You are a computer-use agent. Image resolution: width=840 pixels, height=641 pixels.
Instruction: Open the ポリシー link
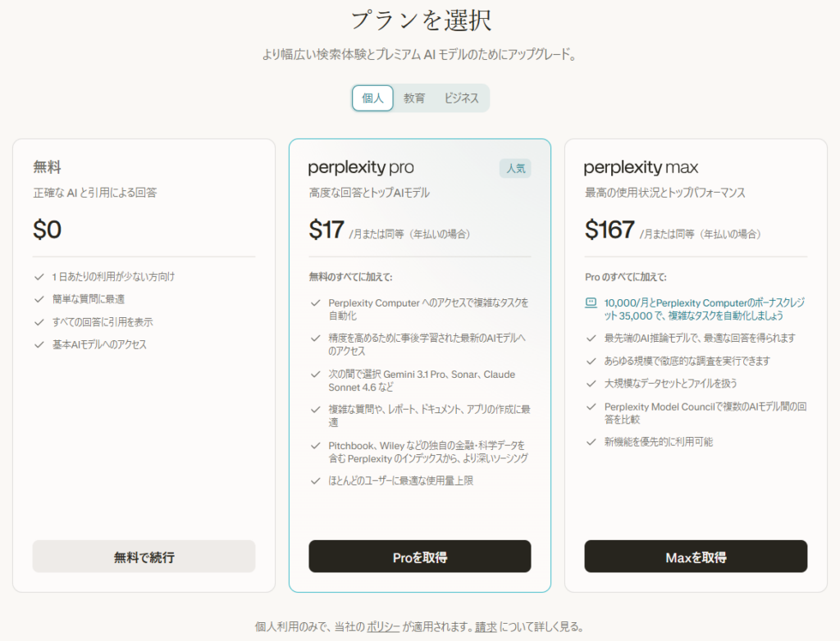point(383,627)
